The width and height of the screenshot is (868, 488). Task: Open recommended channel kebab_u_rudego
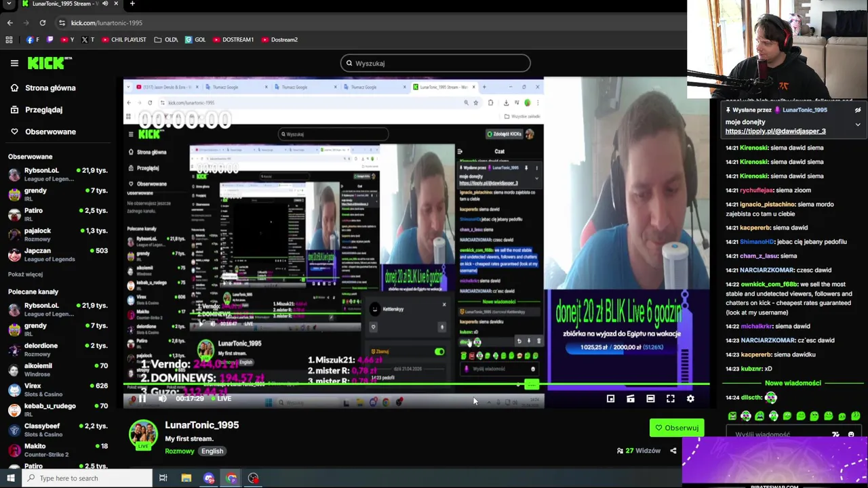pos(58,409)
